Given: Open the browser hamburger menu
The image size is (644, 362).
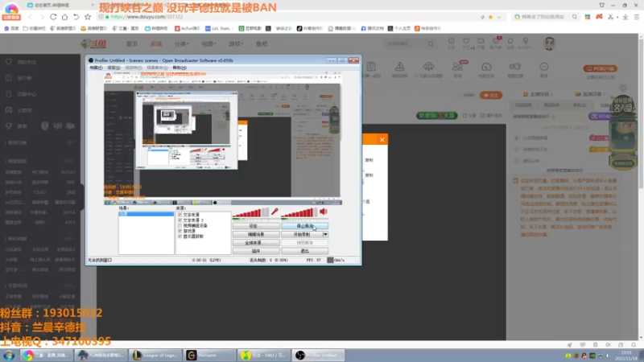Looking at the screenshot, I should [x=636, y=17].
